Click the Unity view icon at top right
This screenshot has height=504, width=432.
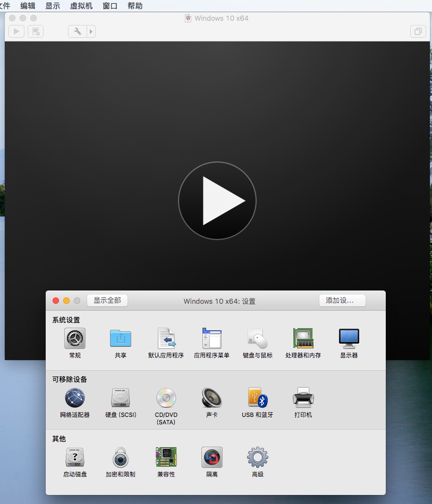[x=418, y=31]
